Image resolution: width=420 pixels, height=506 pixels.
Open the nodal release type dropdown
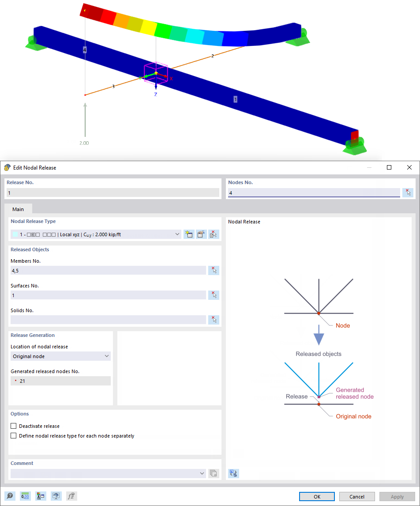177,234
